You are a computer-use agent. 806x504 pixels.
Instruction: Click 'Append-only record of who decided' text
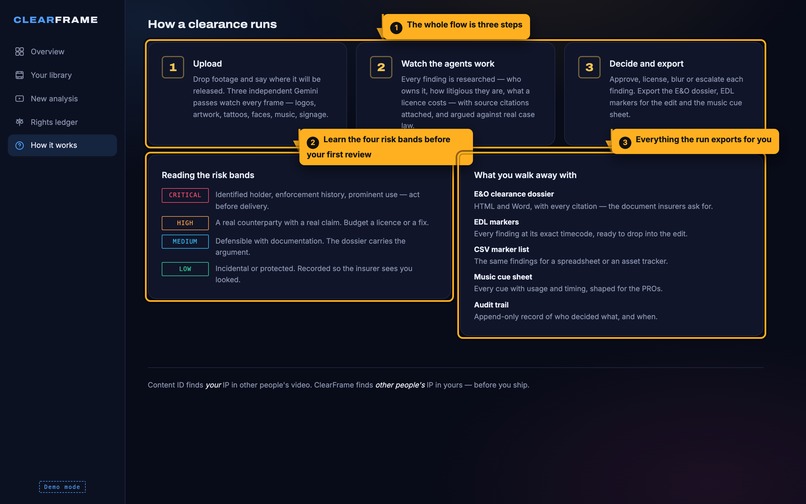point(565,317)
